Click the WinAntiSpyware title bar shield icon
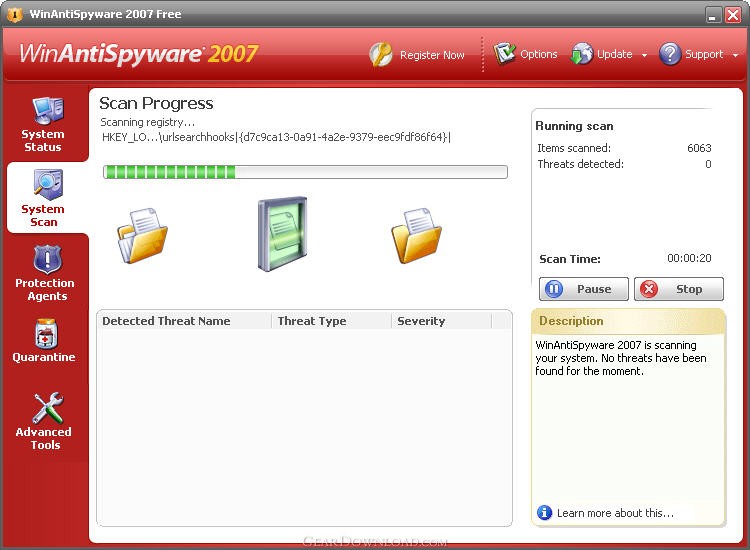The image size is (750, 550). tap(15, 14)
